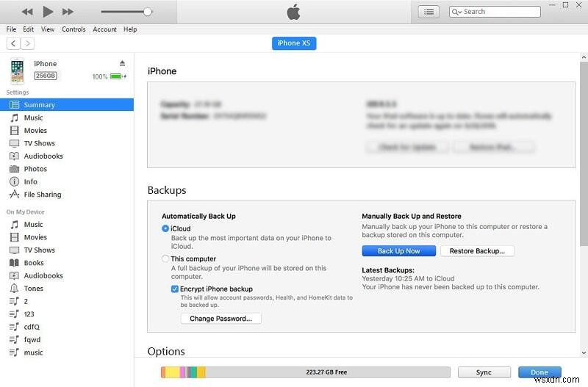
Task: Click the play button
Action: (48, 12)
